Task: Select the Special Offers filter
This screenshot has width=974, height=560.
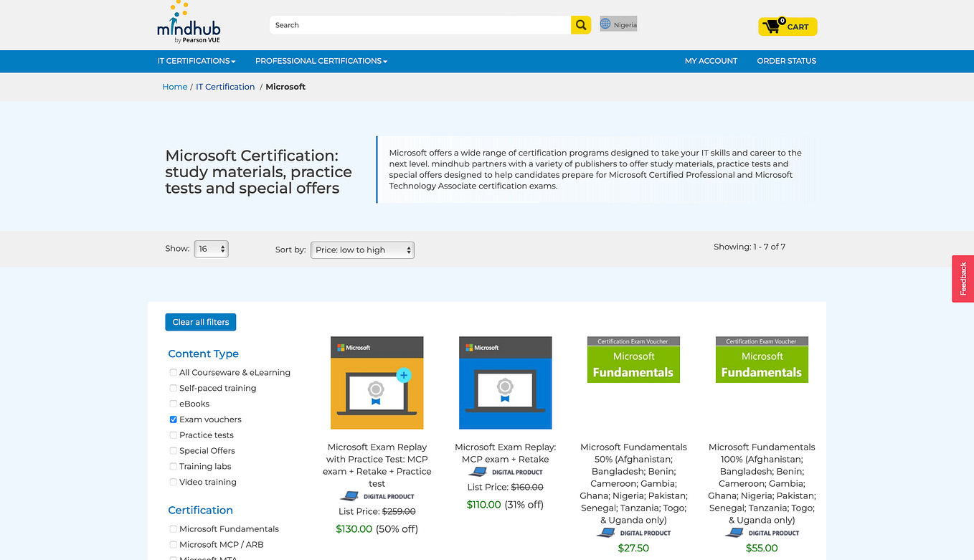Action: point(173,451)
